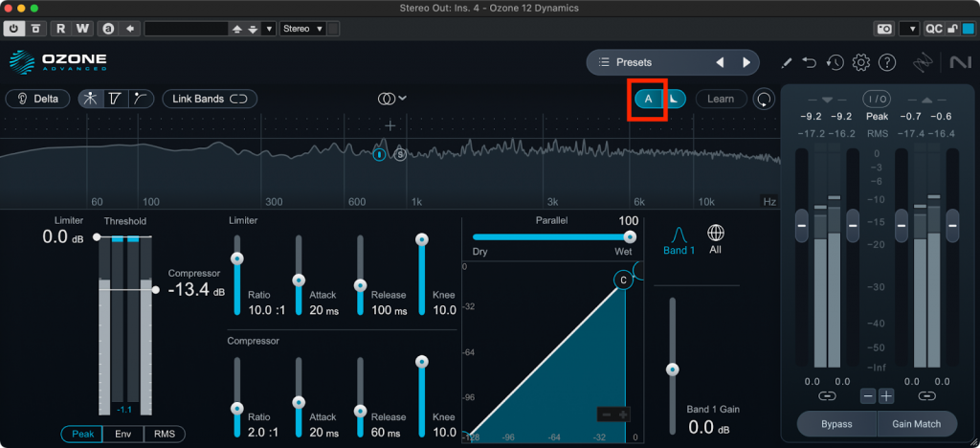Image resolution: width=980 pixels, height=448 pixels.
Task: Open the history clock icon
Action: point(835,63)
